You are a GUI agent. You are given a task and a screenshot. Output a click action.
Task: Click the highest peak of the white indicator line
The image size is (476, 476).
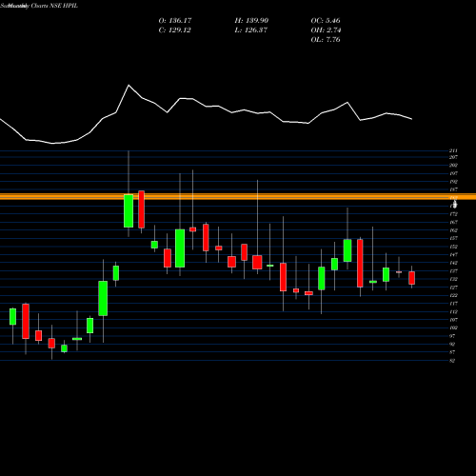pos(129,85)
